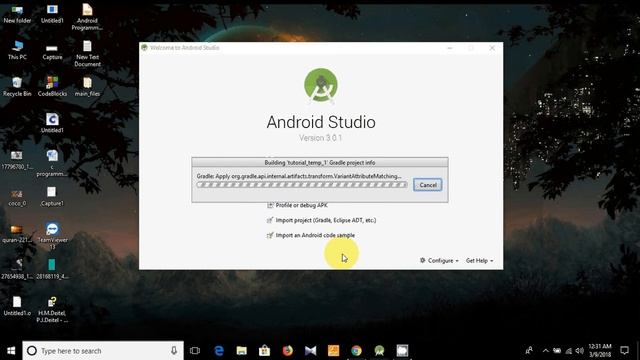Launch Microsoft Edge from the taskbar
The height and width of the screenshot is (360, 640).
pyautogui.click(x=219, y=351)
